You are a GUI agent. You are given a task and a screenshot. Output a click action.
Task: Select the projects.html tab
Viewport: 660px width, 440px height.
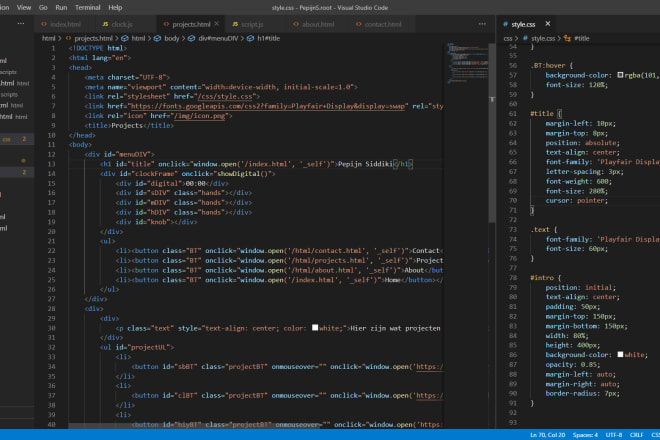pos(191,24)
